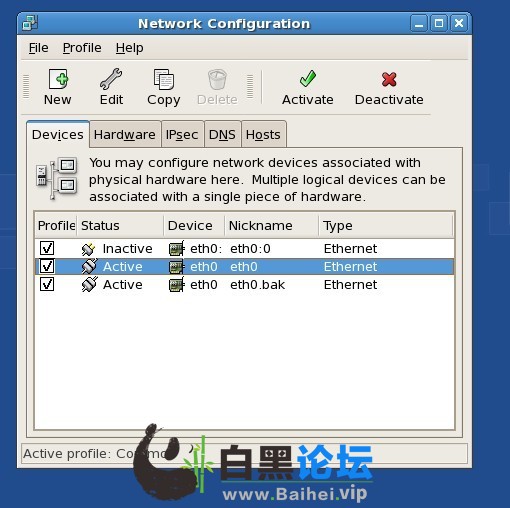This screenshot has width=510, height=508.
Task: Switch to the DNS tab
Action: (x=222, y=135)
